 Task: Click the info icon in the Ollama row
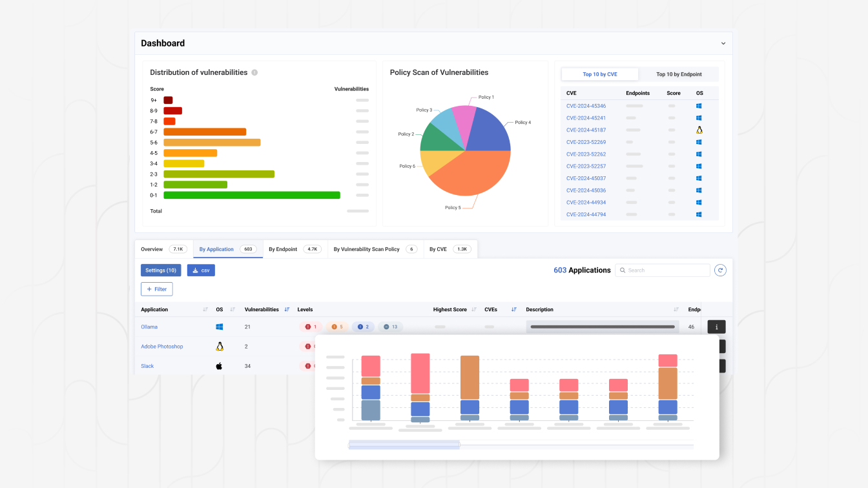(716, 327)
